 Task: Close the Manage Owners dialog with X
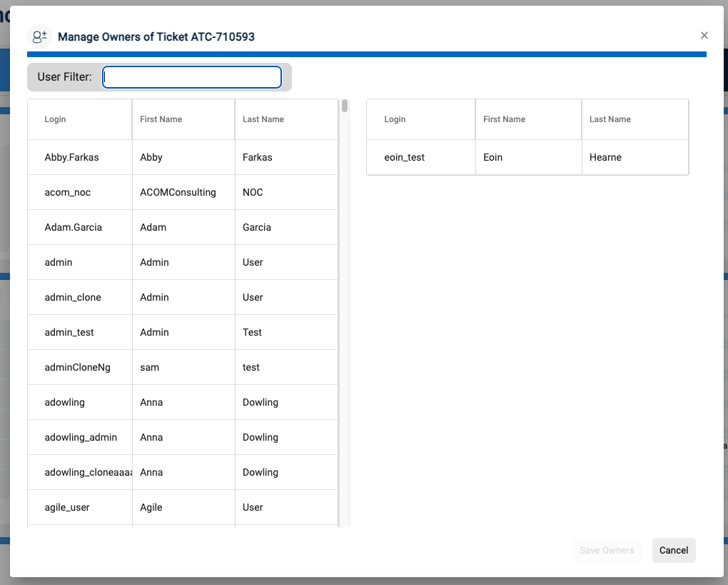tap(704, 36)
